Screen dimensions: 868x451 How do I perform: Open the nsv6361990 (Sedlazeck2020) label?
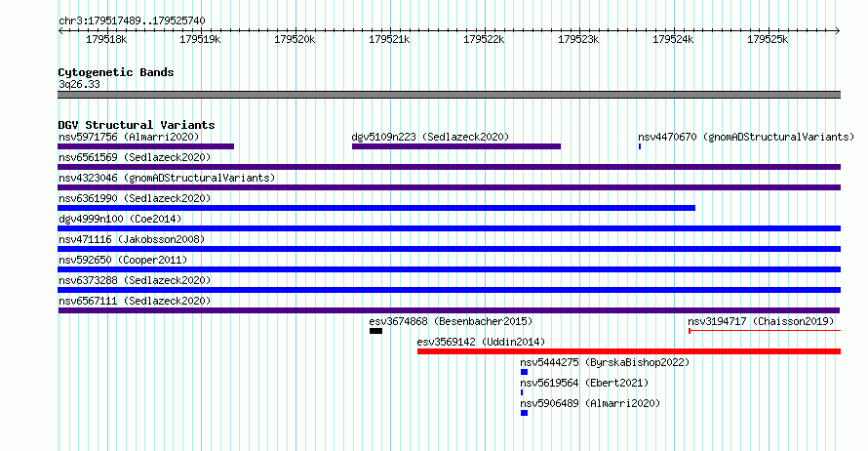[135, 198]
